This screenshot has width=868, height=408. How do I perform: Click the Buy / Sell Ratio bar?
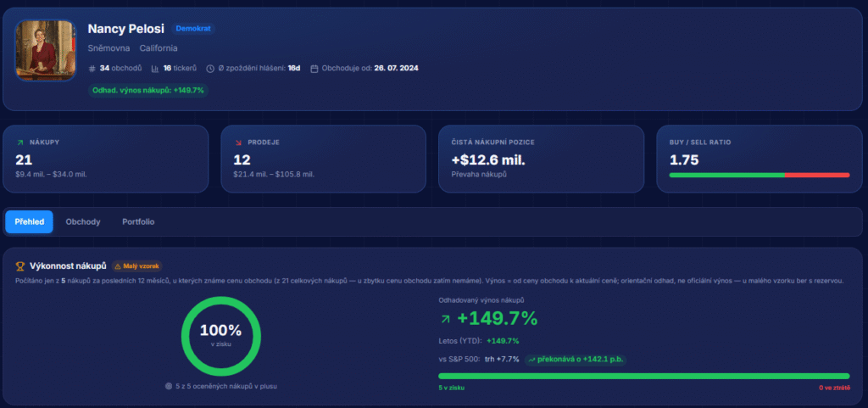coord(759,175)
